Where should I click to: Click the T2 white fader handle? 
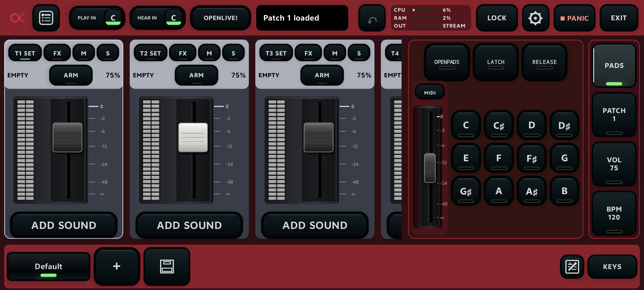193,137
